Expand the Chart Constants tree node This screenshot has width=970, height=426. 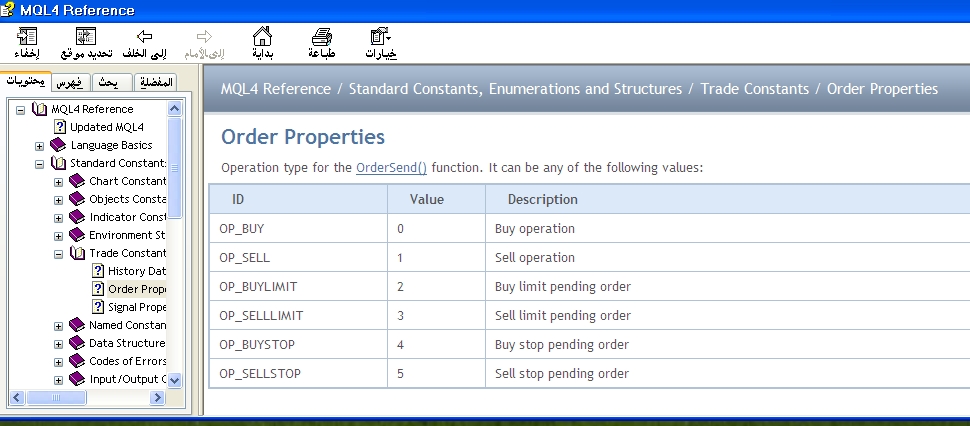click(x=59, y=182)
